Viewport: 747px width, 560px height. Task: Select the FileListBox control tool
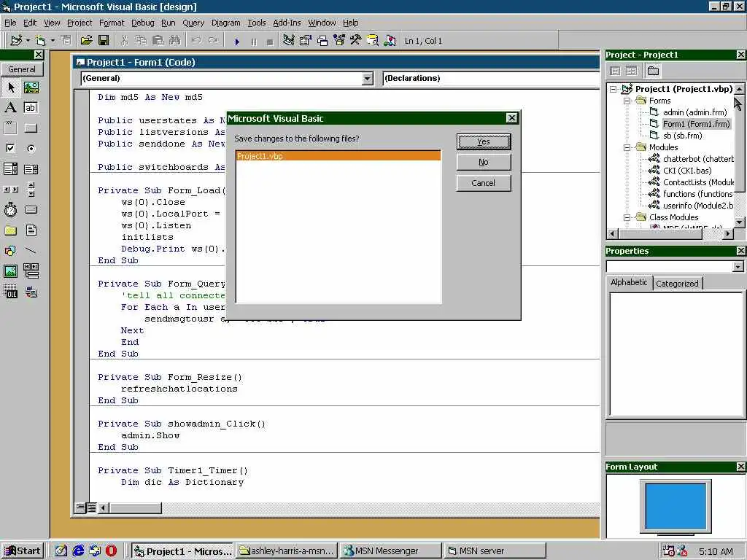point(31,230)
